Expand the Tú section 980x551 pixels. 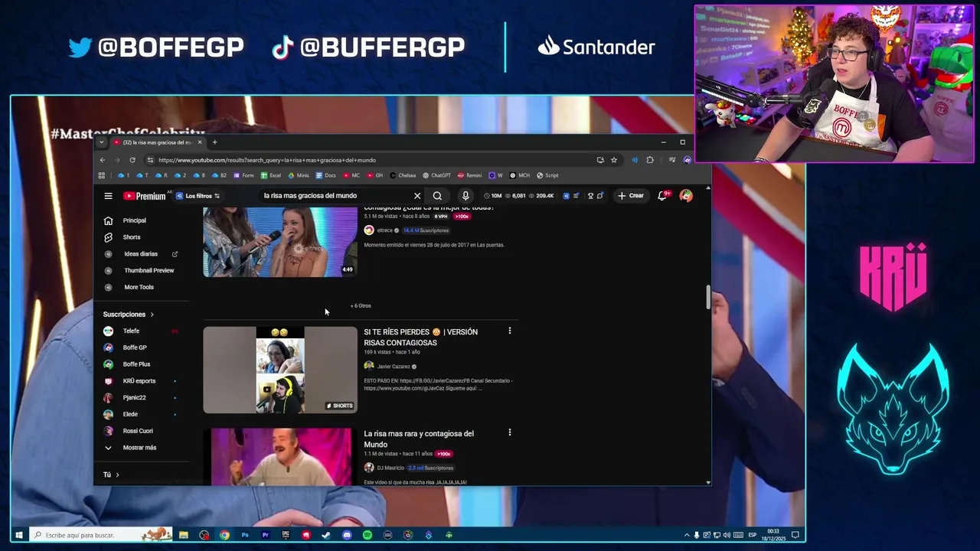coord(111,474)
